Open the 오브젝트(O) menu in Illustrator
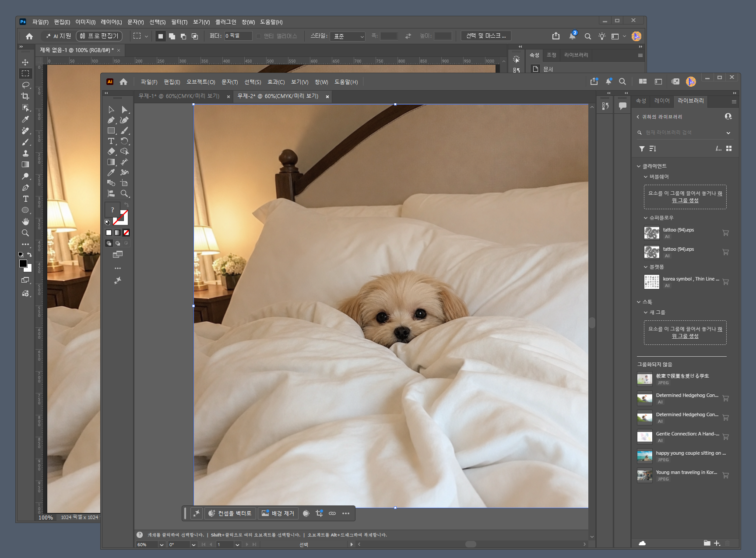 pyautogui.click(x=201, y=82)
